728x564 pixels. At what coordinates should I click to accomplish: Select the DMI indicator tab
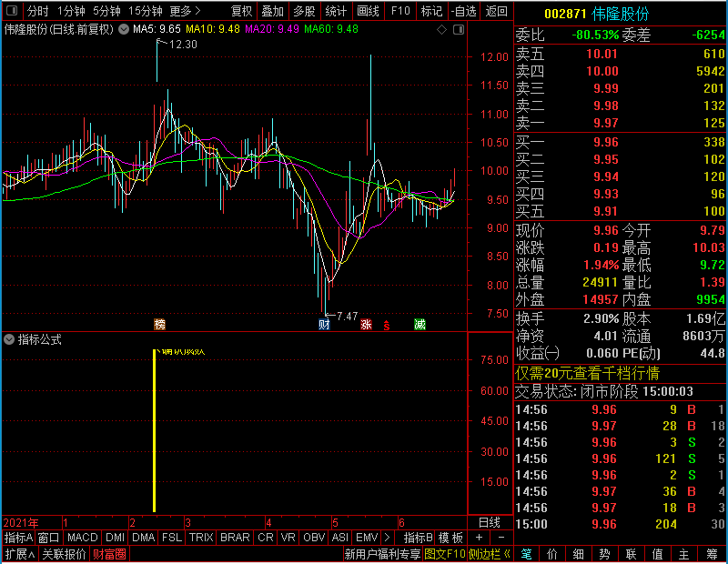(x=115, y=538)
